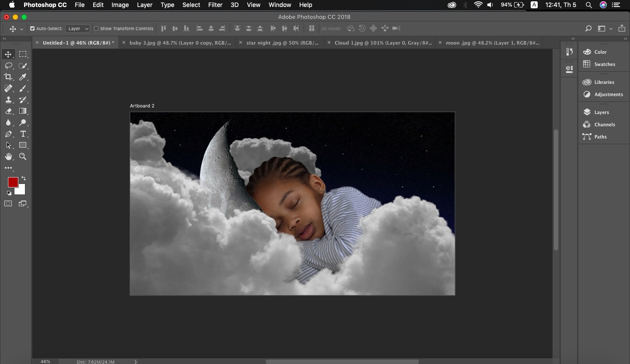Select the Horizontal Type tool

point(23,134)
